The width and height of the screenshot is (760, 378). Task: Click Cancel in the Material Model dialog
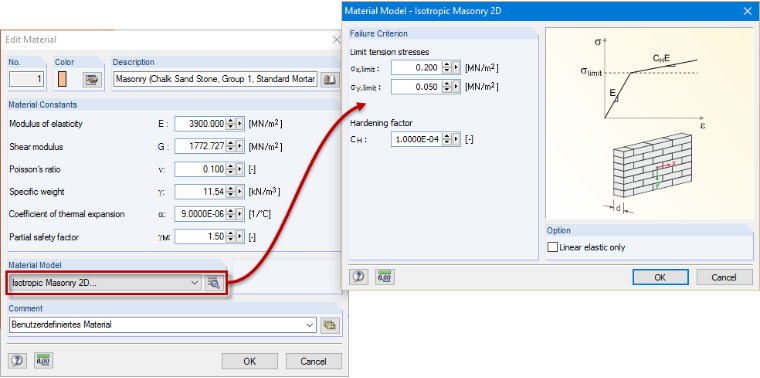[x=724, y=277]
